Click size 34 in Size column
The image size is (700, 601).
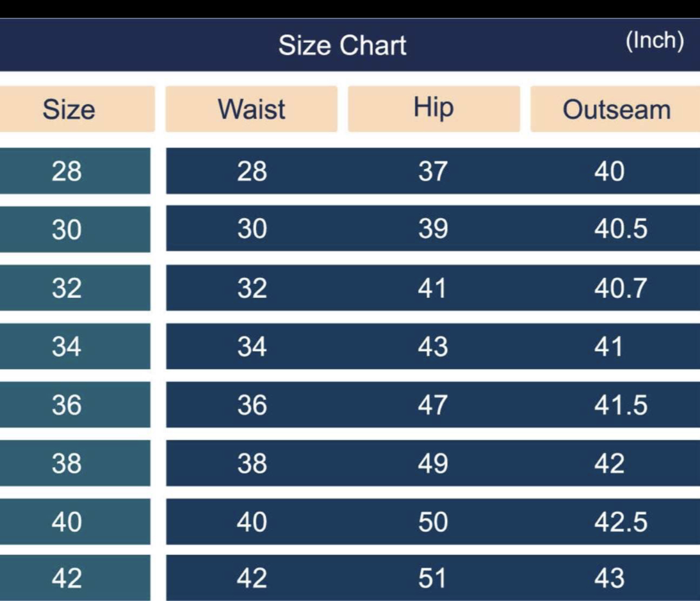click(x=67, y=347)
